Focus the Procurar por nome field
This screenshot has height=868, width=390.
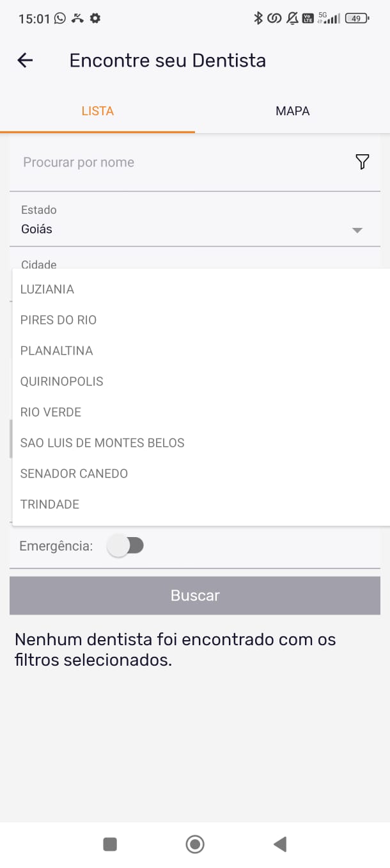179,163
